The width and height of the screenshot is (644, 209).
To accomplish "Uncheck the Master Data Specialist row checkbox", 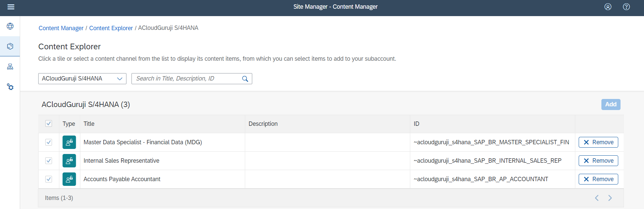I will point(49,142).
